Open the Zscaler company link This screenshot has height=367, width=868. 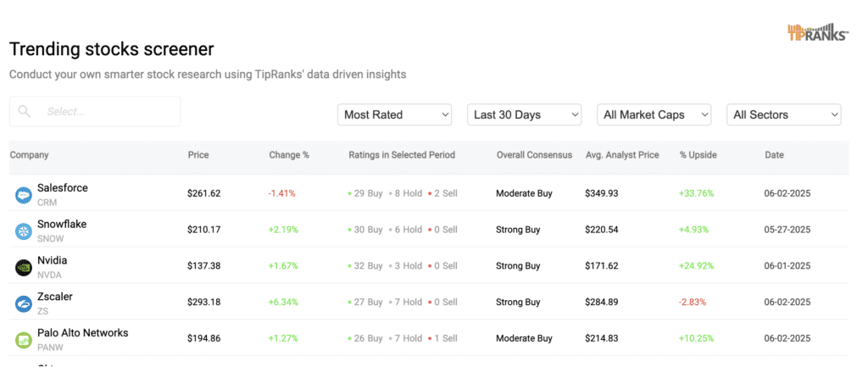[55, 297]
